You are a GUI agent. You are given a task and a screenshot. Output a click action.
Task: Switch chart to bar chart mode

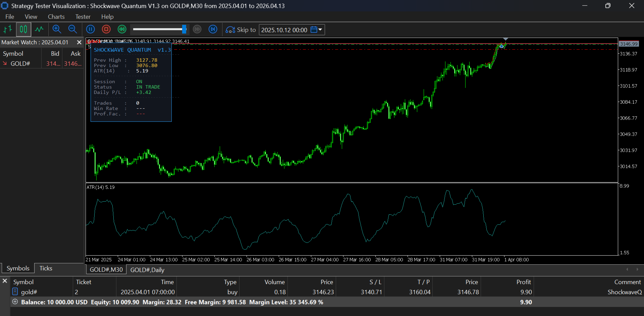coord(8,30)
